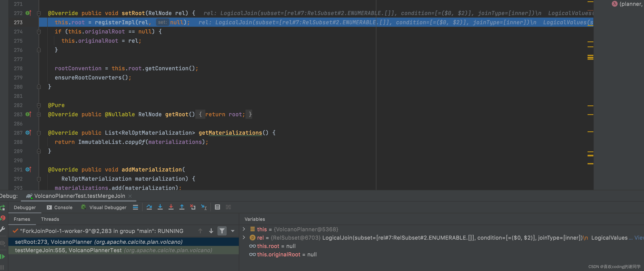The image size is (644, 271).
Task: Click the yellow warning stripe on the right scrollbar
Action: 590,58
